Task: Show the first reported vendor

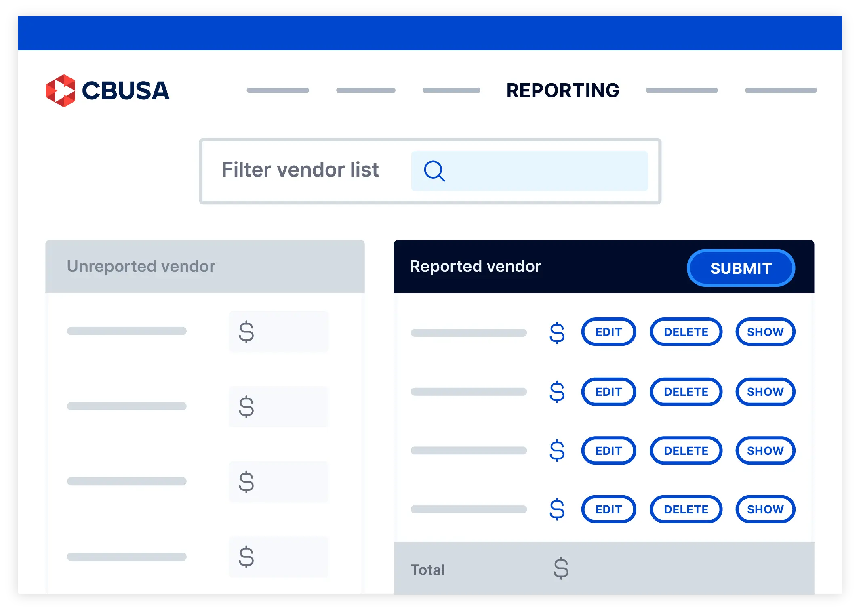Action: (x=765, y=332)
